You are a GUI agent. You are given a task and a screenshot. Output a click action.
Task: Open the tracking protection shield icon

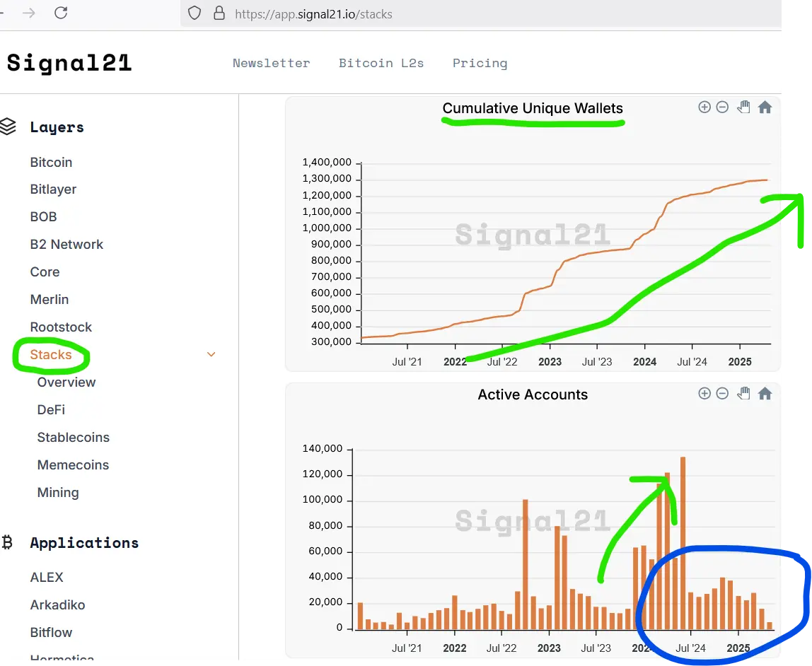pos(195,13)
